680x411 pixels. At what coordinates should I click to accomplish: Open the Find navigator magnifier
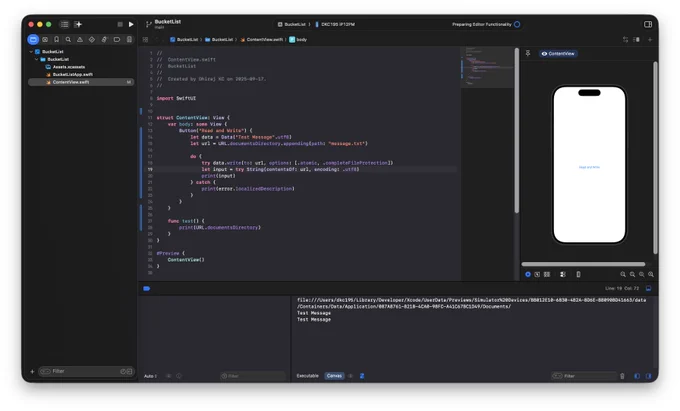point(68,39)
